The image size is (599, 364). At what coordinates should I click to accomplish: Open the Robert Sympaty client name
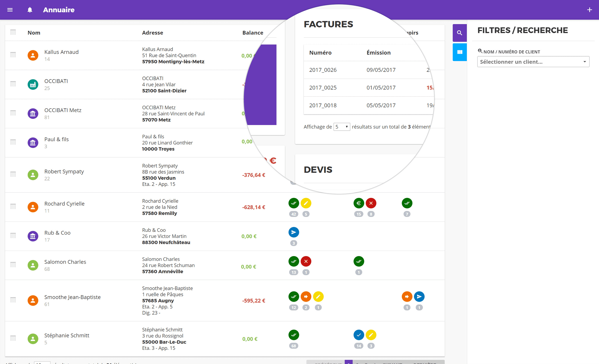[x=64, y=172]
